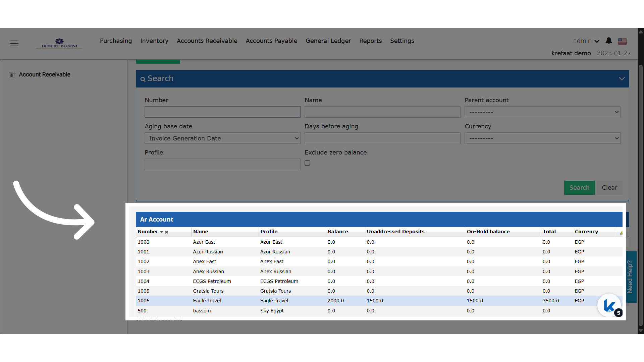Click the Name input field
Viewport: 644px width, 362px height.
382,112
